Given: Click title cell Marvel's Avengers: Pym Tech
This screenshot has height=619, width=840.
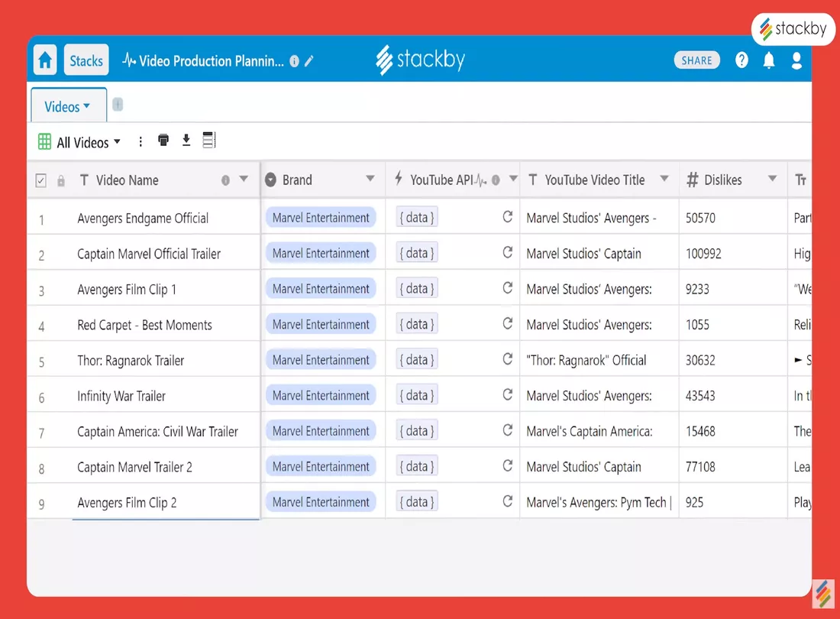Looking at the screenshot, I should [x=599, y=503].
